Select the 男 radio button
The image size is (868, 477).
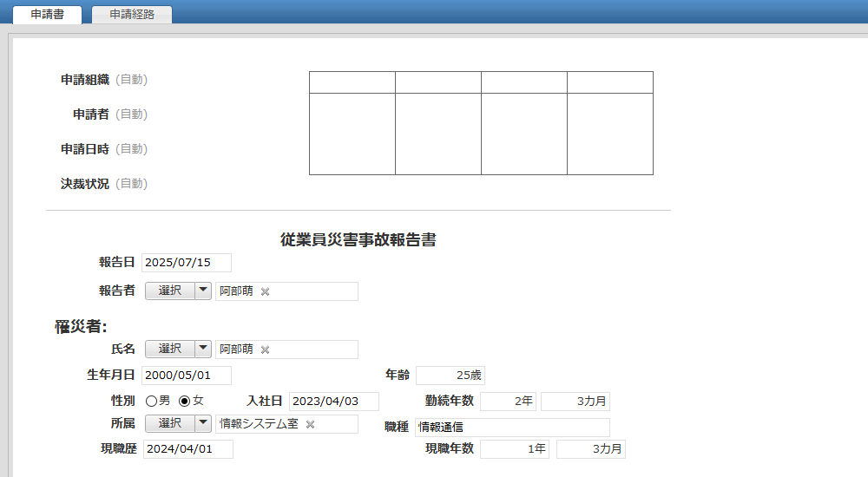pos(151,401)
